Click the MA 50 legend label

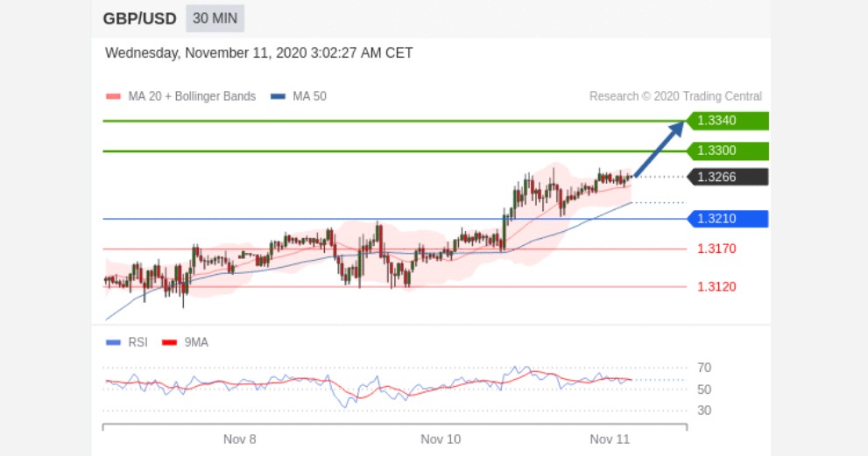[309, 96]
